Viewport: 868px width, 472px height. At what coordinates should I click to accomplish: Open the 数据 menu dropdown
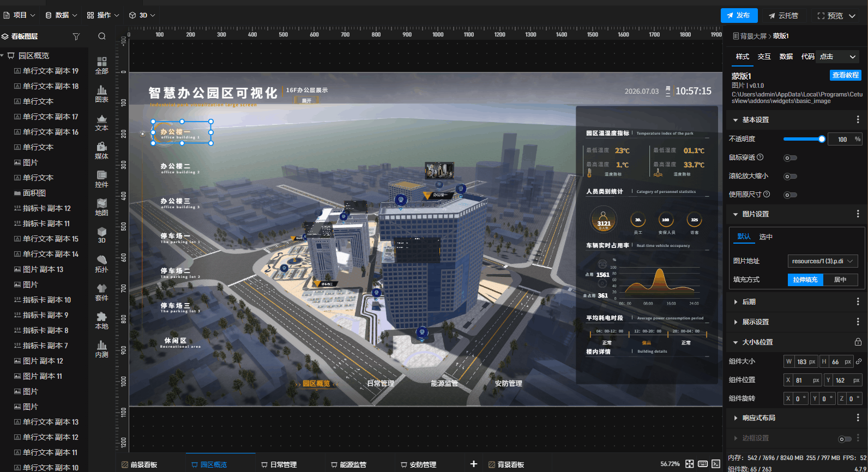click(62, 15)
